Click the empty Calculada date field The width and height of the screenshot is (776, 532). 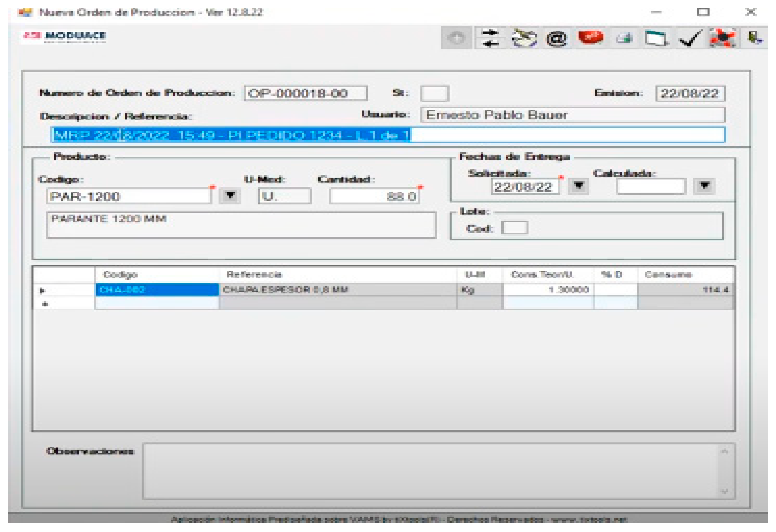click(651, 186)
